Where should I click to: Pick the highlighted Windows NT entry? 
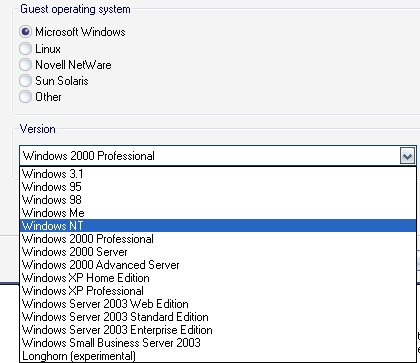tap(218, 226)
